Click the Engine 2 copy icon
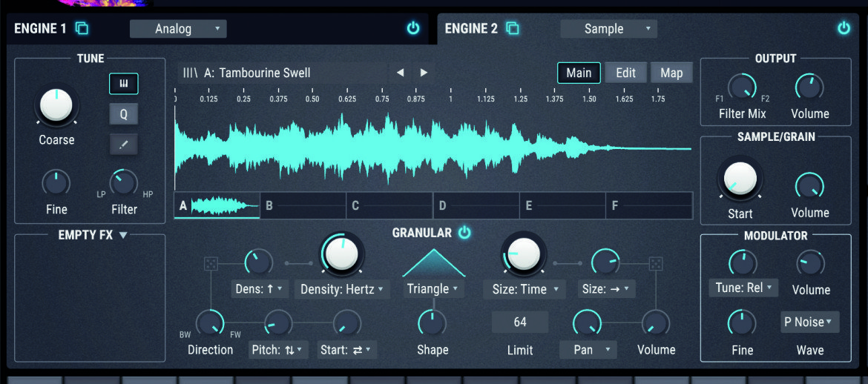 513,28
